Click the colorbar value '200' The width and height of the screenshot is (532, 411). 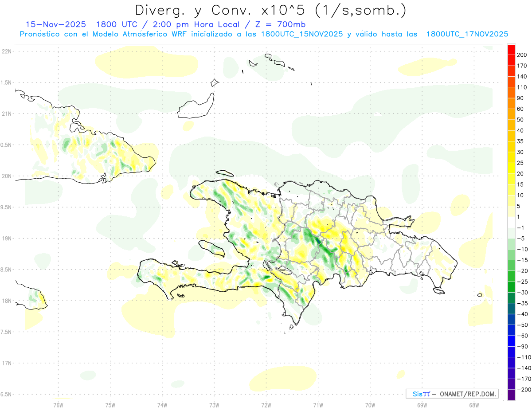(522, 55)
